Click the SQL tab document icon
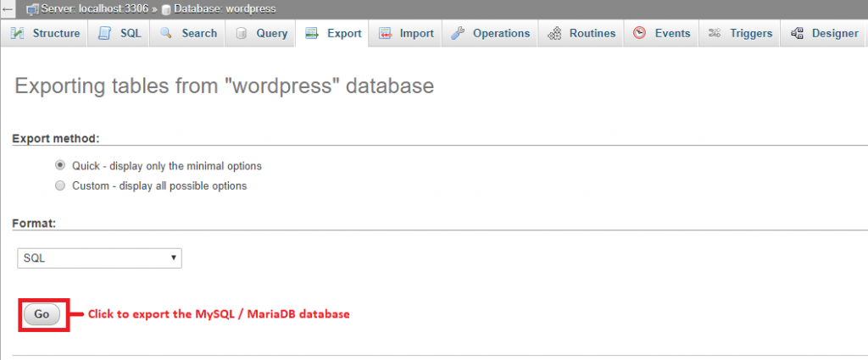 point(105,34)
